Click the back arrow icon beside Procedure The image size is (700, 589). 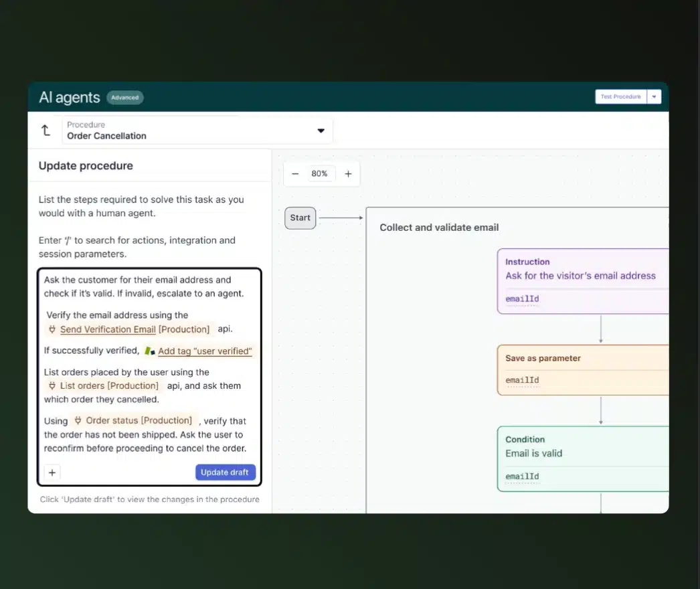tap(46, 131)
